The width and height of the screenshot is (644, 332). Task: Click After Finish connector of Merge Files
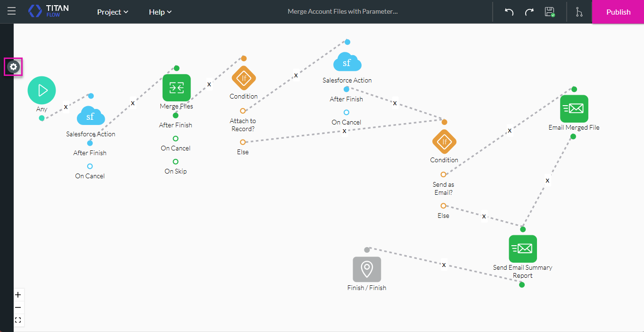pos(175,116)
